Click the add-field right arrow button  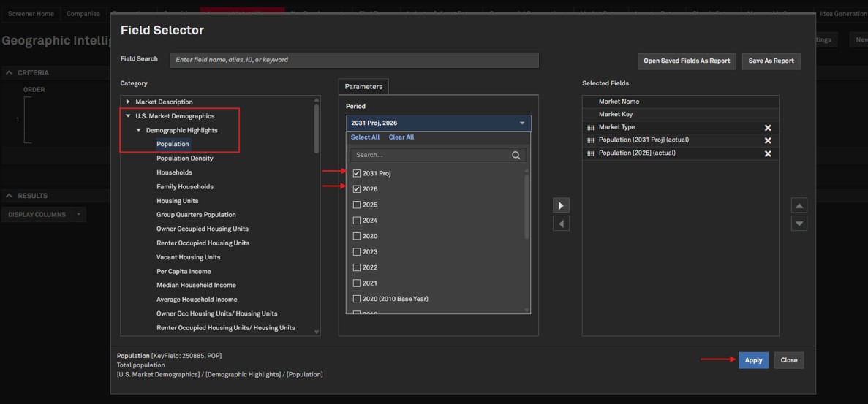coord(561,206)
